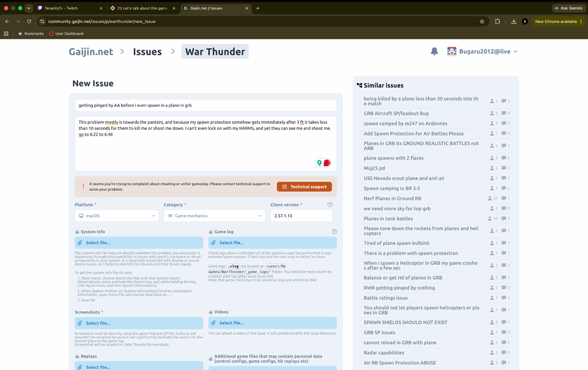
Task: Open 'we need more sky for top grb'
Action: [397, 208]
